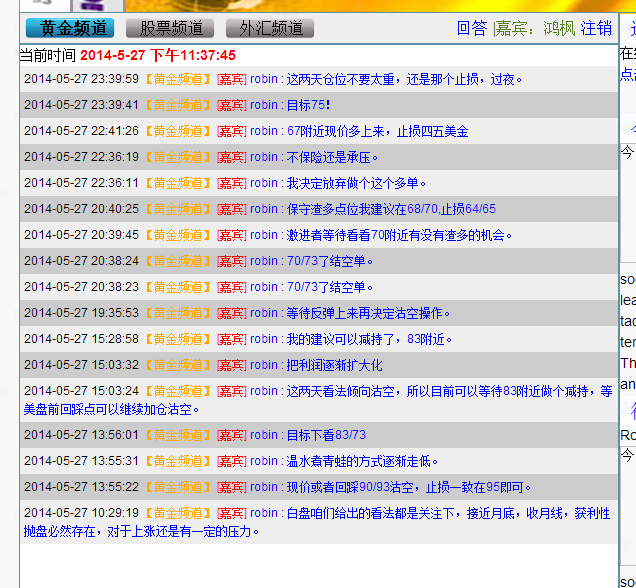
Task: Click the 【黄金频道】 tag at 15:28:58
Action: click(x=178, y=339)
